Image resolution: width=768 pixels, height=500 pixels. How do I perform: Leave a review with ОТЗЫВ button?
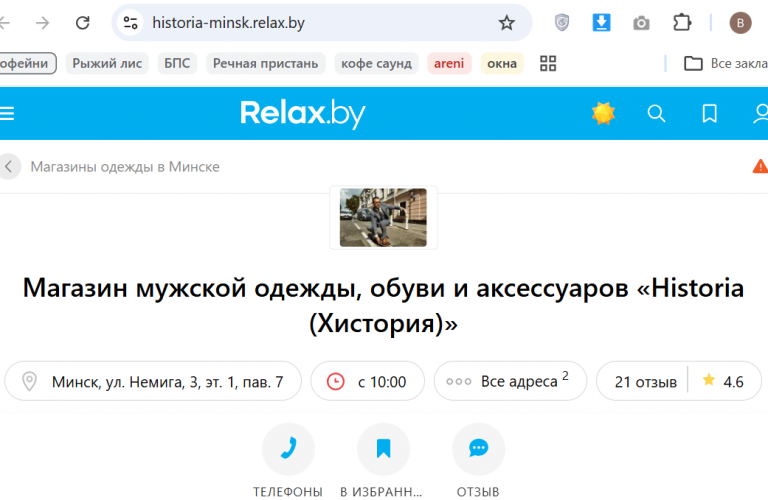click(x=478, y=461)
